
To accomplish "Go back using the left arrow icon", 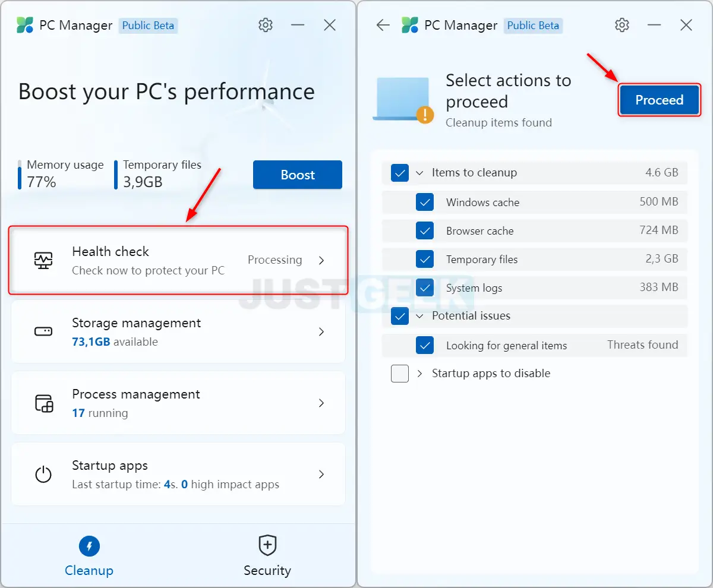I will [383, 25].
